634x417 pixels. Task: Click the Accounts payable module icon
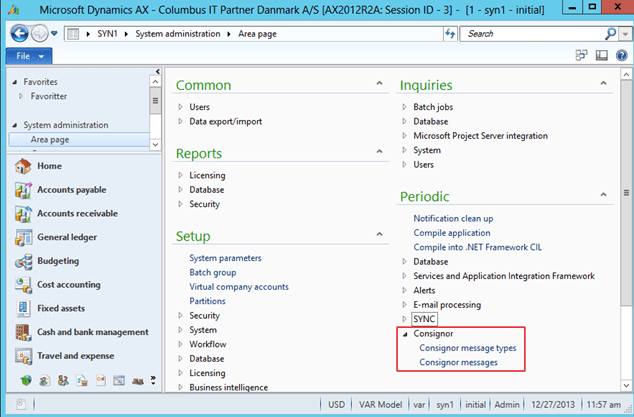pyautogui.click(x=22, y=190)
